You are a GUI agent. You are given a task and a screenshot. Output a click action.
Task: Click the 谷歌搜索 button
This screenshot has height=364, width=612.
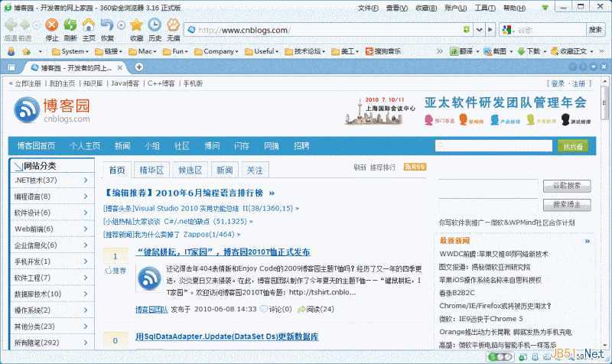coord(567,186)
